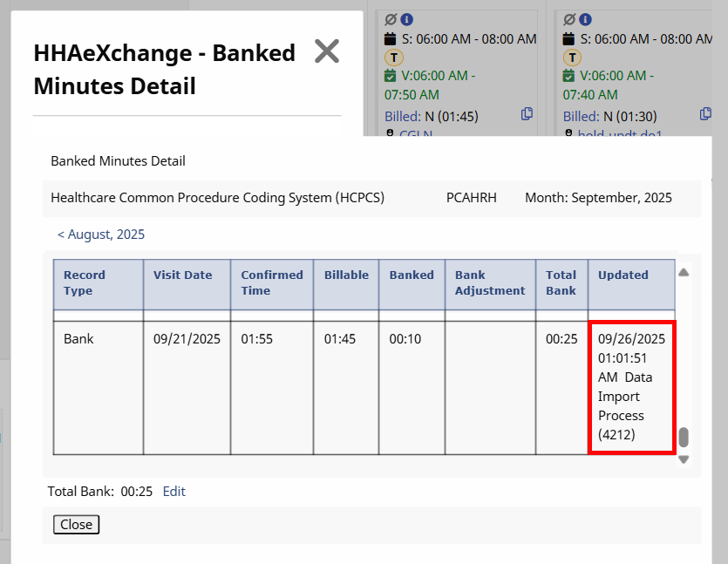Go to the previous month August, 2025
The width and height of the screenshot is (728, 564).
101,234
